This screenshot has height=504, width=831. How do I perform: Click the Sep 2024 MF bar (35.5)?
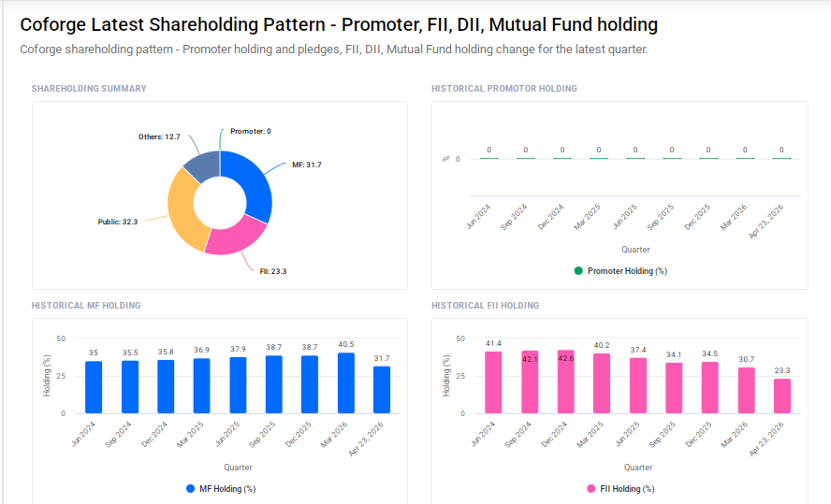(130, 387)
